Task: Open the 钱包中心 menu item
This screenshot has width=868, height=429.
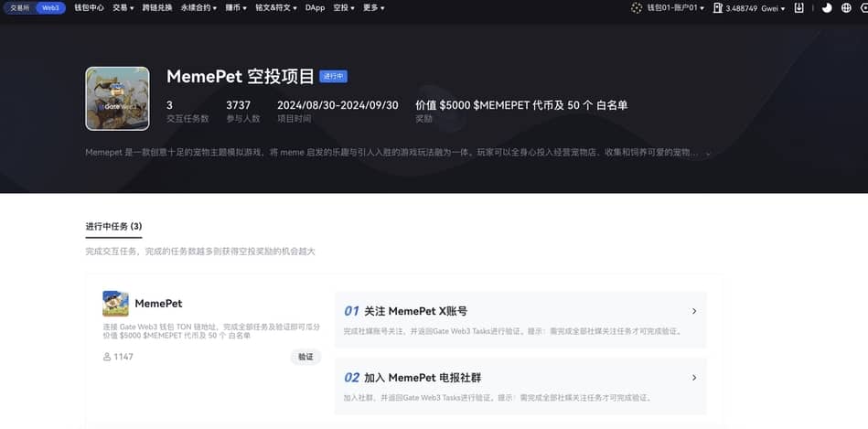Action: [x=89, y=8]
